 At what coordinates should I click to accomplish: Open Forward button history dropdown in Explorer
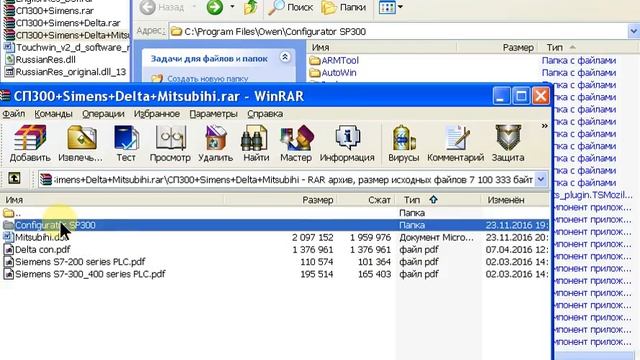click(x=232, y=7)
